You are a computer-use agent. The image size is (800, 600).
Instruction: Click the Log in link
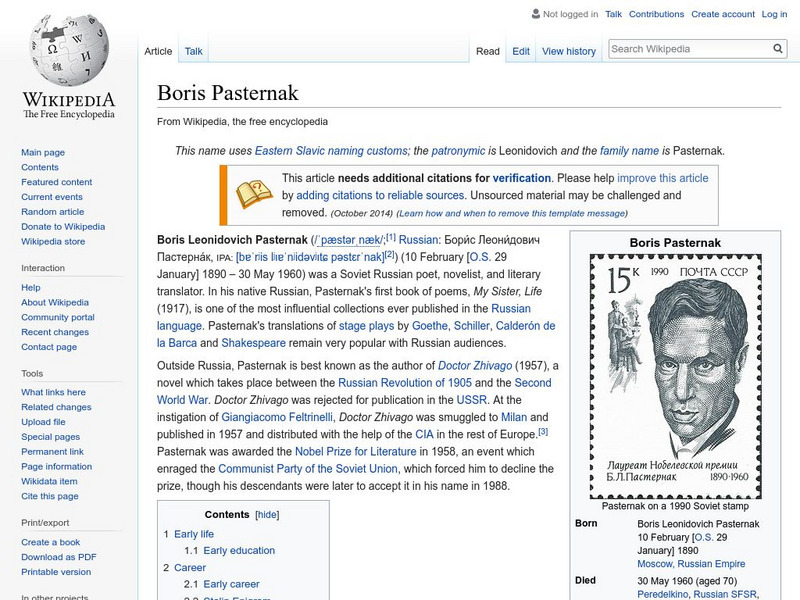coord(774,14)
